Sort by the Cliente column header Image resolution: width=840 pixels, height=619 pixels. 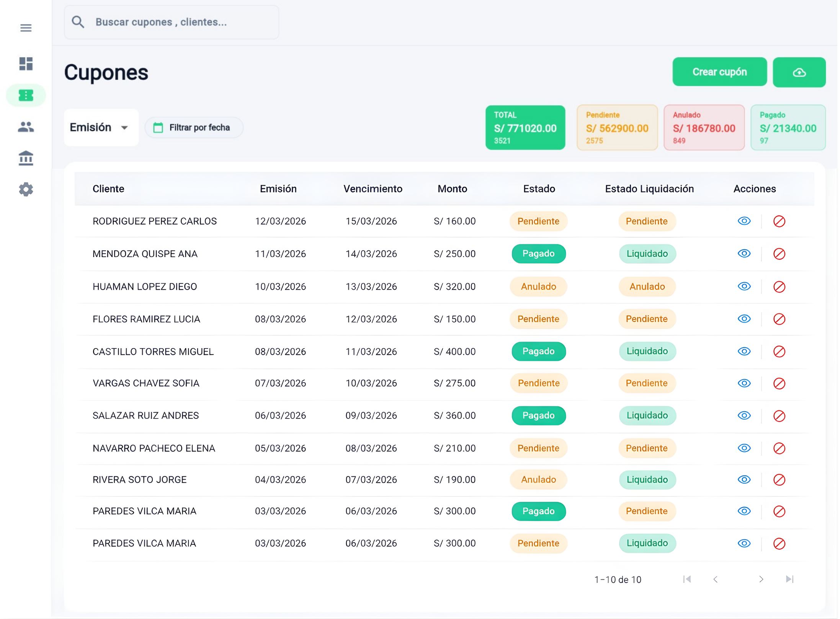click(x=108, y=189)
